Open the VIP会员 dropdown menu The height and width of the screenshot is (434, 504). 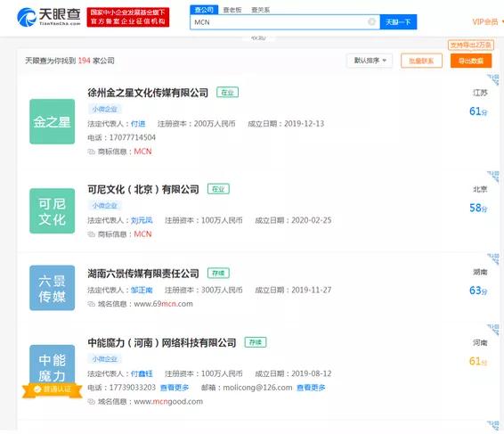[487, 22]
